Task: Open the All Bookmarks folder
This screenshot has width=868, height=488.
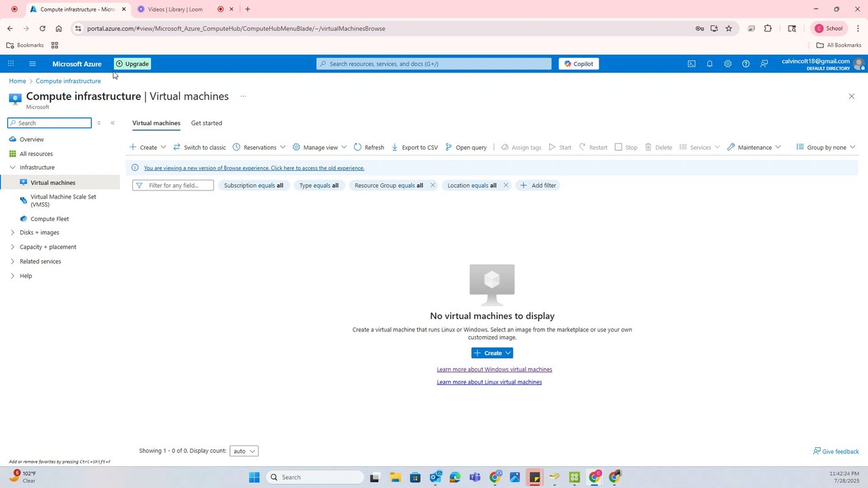Action: coord(839,45)
